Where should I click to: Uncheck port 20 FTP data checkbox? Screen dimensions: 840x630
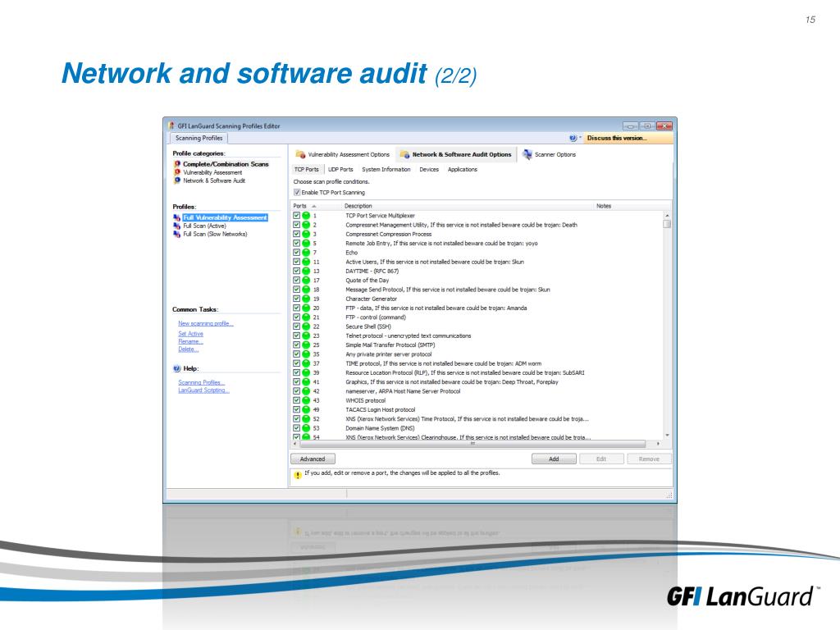pyautogui.click(x=296, y=308)
